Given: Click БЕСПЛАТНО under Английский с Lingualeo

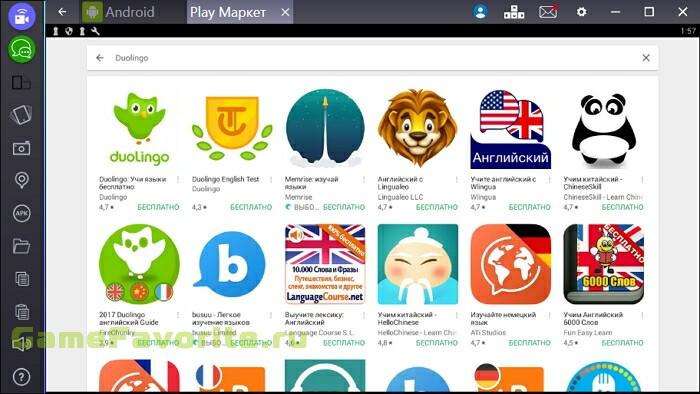Looking at the screenshot, I should pyautogui.click(x=437, y=207).
